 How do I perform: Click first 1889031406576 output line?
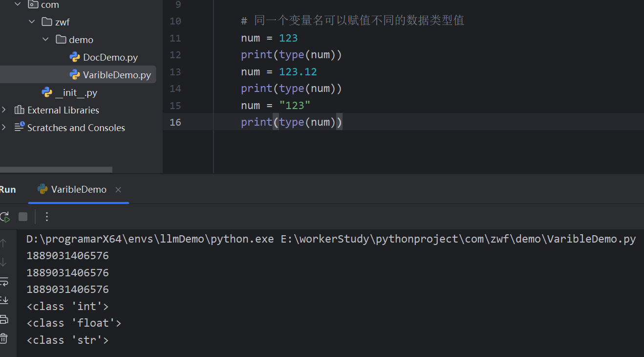coord(67,256)
